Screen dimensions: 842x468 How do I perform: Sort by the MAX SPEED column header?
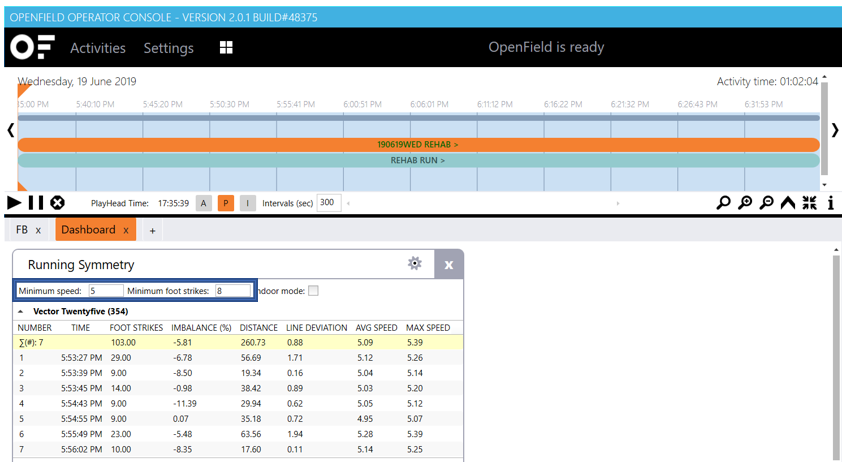[428, 327]
